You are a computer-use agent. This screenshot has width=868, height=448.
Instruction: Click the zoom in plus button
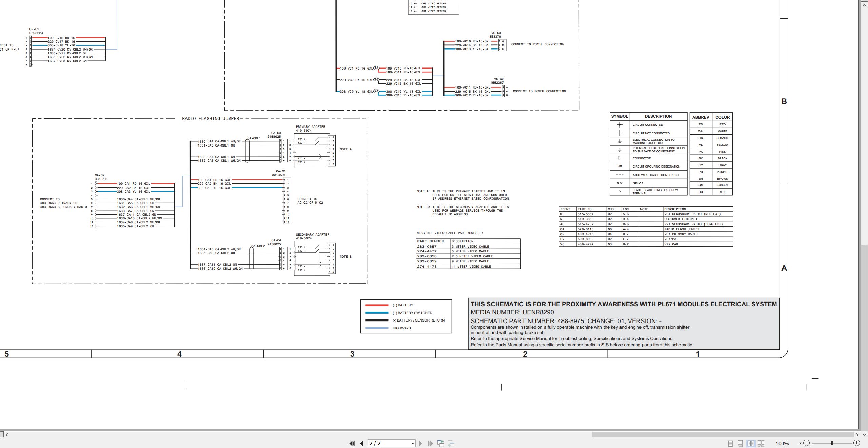pyautogui.click(x=856, y=443)
